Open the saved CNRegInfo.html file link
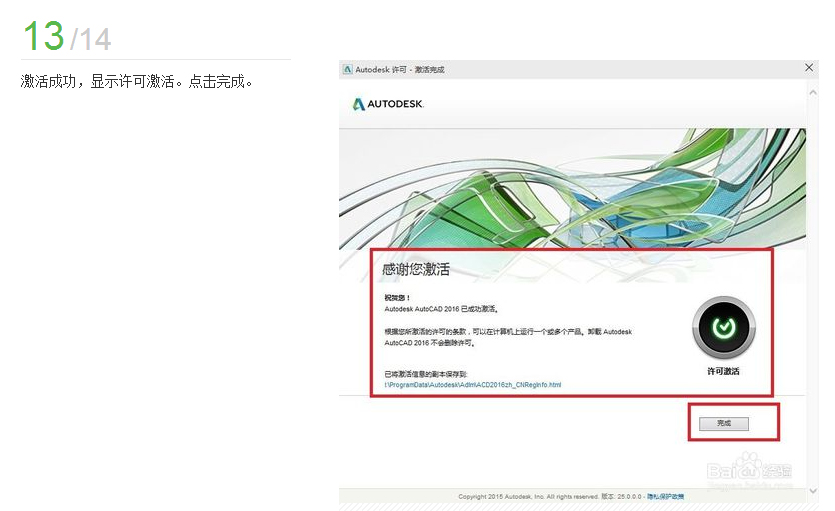 pos(472,385)
